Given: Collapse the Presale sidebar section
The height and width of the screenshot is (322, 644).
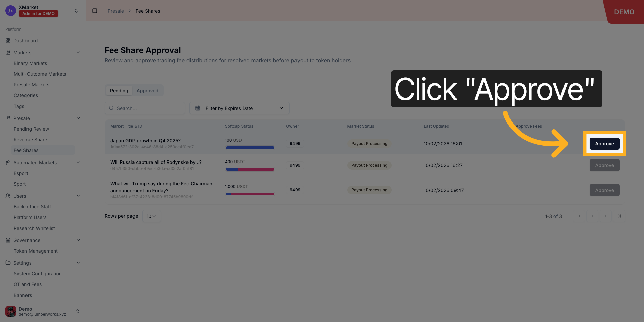Looking at the screenshot, I should pos(78,118).
